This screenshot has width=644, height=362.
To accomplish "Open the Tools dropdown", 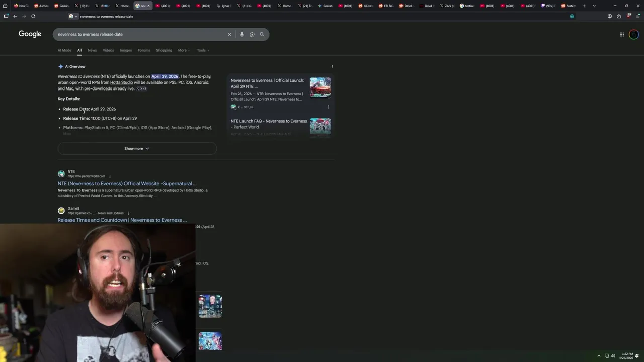I will point(203,50).
